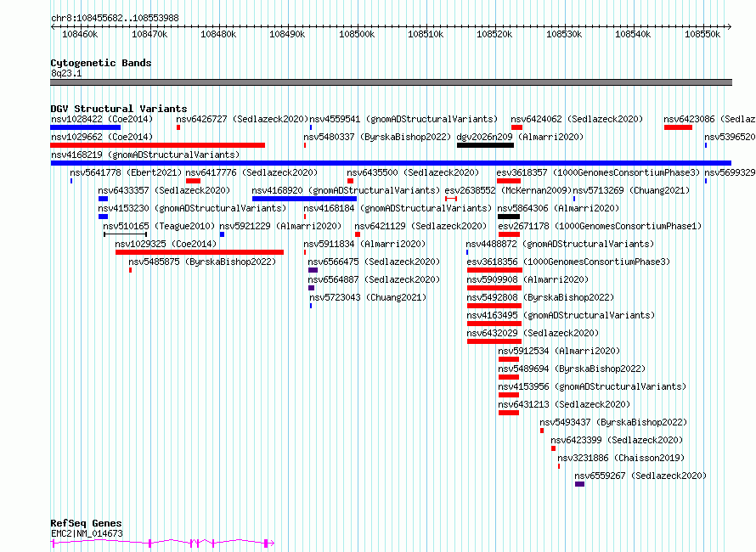The width and height of the screenshot is (756, 552).
Task: Select the nsv1029325 (Coe2014) label
Action: 166,244
